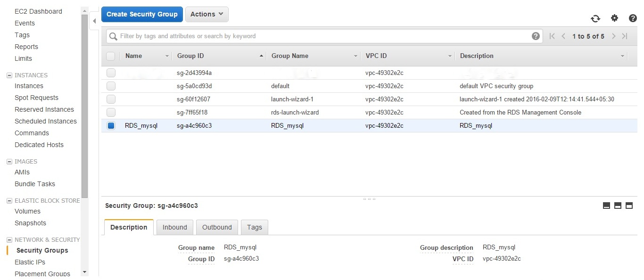Collapse the left navigation sidebar arrow
Image resolution: width=644 pixels, height=280 pixels.
click(94, 21)
